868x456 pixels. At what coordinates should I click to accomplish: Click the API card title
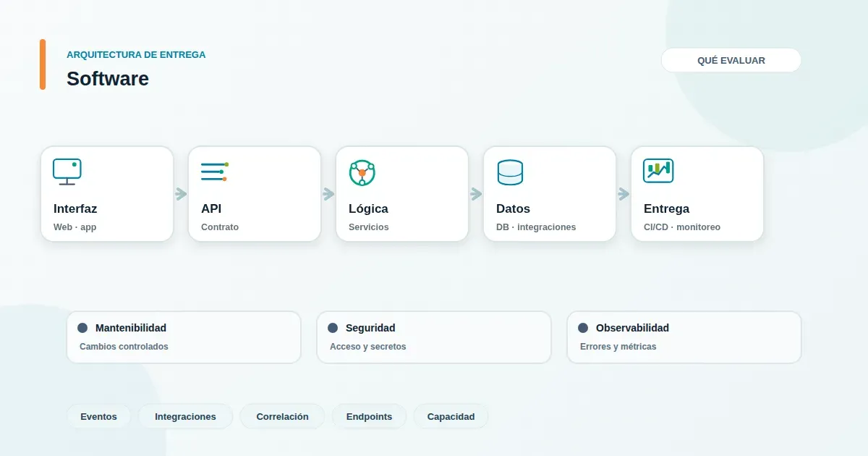211,208
